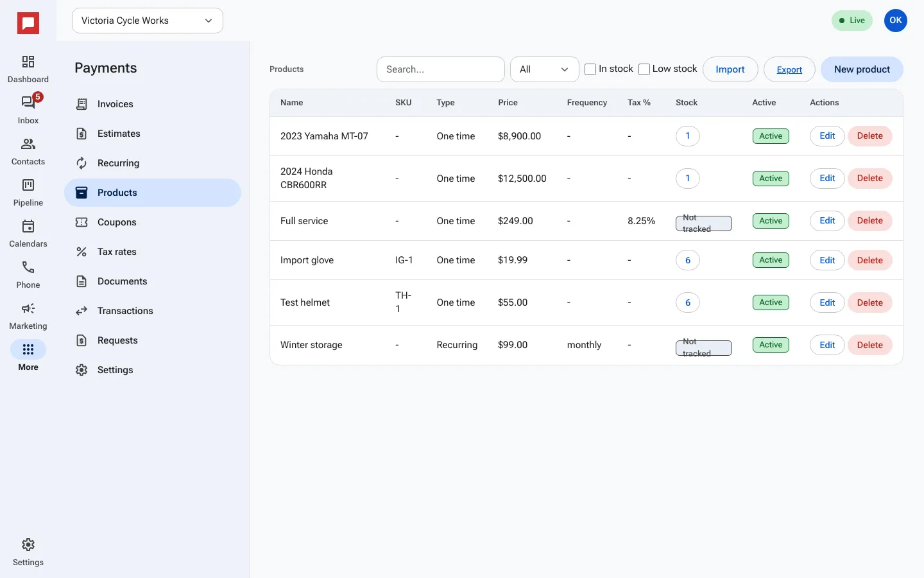Delete the Import glove product
The image size is (924, 578).
(x=870, y=260)
